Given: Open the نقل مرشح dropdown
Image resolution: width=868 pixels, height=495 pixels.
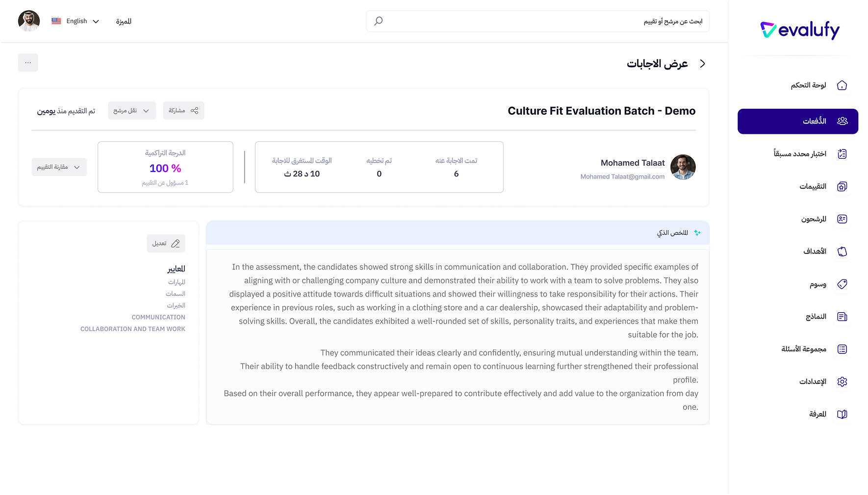Looking at the screenshot, I should (x=131, y=110).
